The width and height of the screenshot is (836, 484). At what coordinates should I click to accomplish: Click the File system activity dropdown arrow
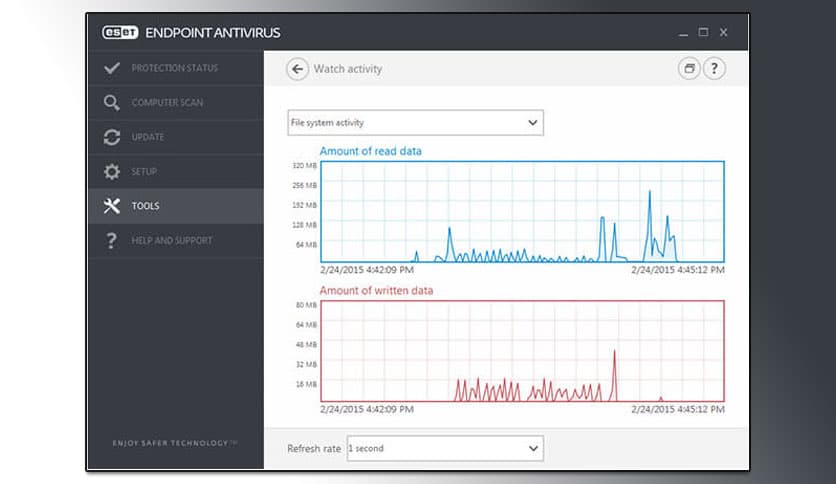point(532,123)
